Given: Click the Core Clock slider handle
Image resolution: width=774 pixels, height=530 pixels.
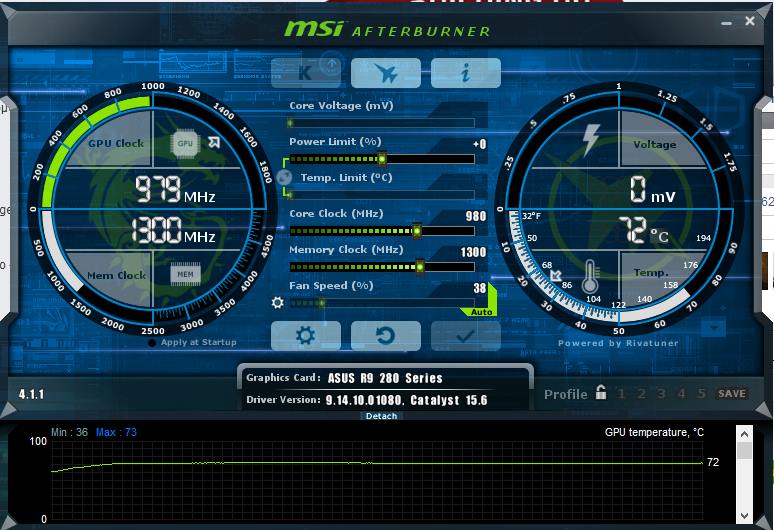Looking at the screenshot, I should pyautogui.click(x=417, y=230).
